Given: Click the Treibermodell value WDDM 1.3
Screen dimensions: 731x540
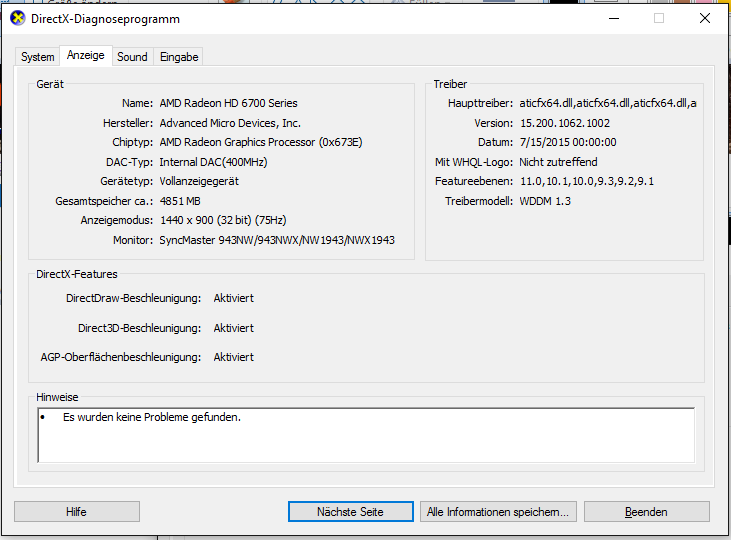Looking at the screenshot, I should point(545,201).
